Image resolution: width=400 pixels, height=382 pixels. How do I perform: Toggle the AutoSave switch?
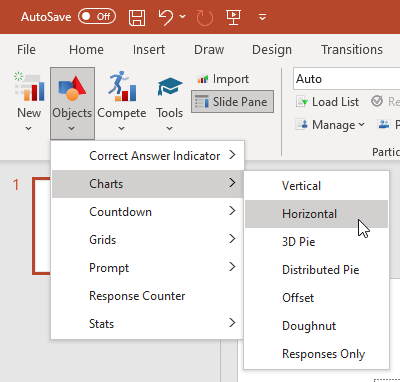click(97, 17)
